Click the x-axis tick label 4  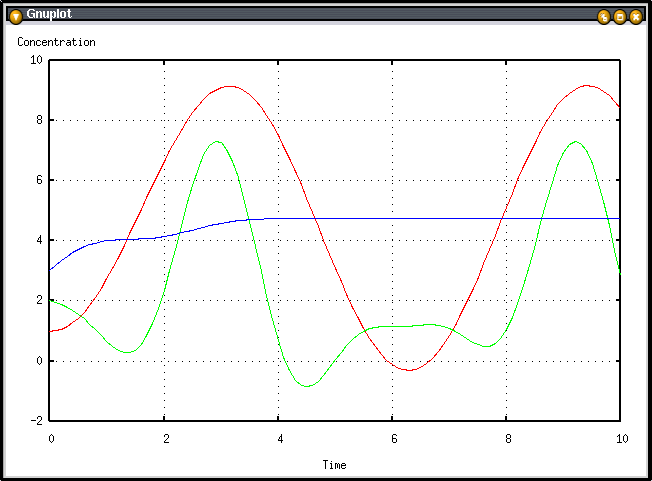[279, 440]
